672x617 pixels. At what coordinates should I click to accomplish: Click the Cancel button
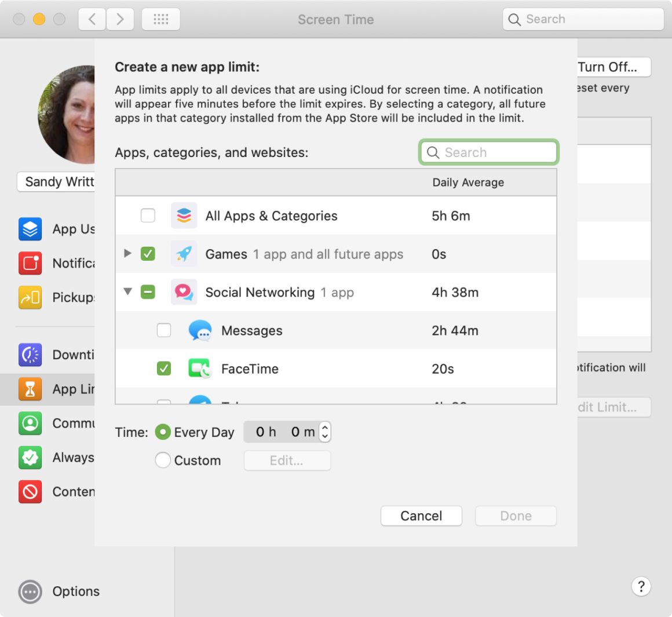(x=421, y=516)
